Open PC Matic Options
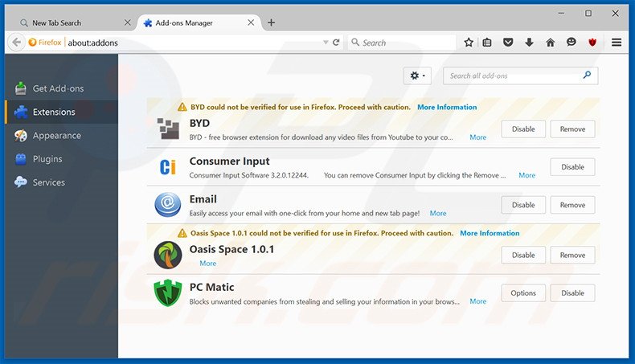The image size is (635, 364). tap(523, 292)
